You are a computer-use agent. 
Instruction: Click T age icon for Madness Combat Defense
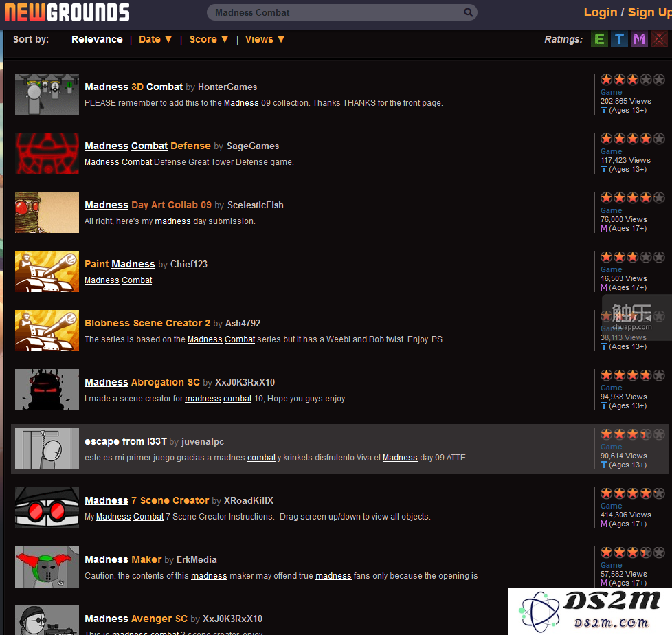[x=604, y=169]
